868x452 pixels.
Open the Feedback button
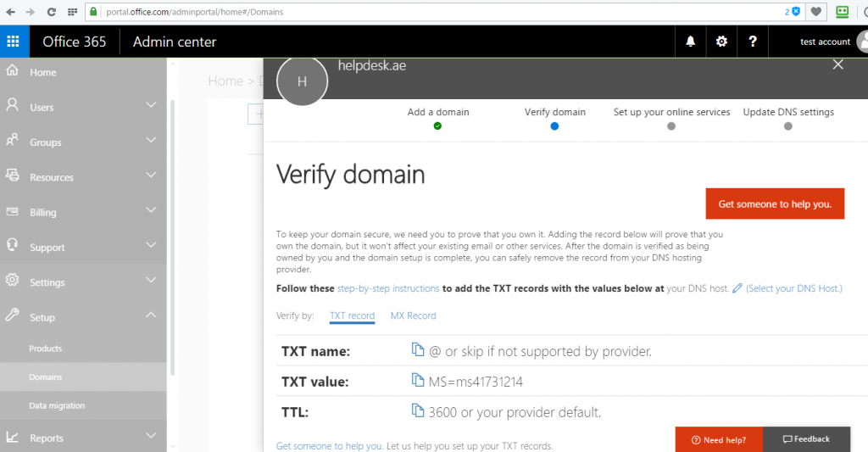tap(807, 439)
